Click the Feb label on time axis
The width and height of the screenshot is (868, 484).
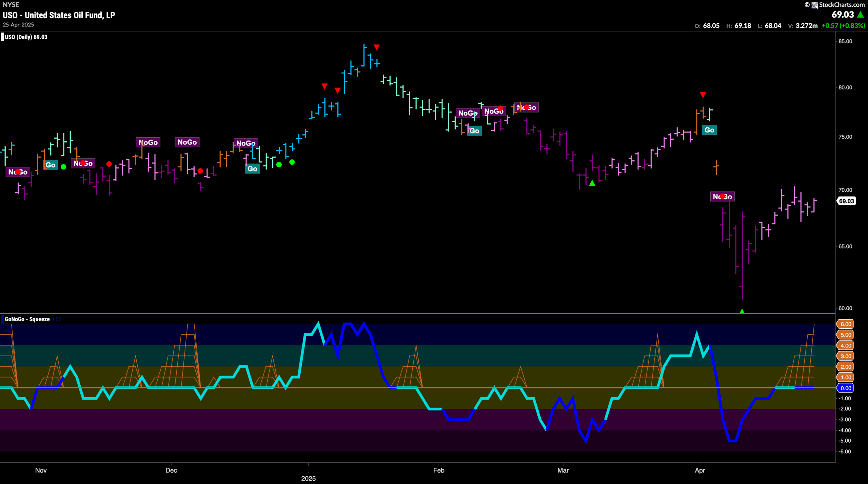point(438,470)
